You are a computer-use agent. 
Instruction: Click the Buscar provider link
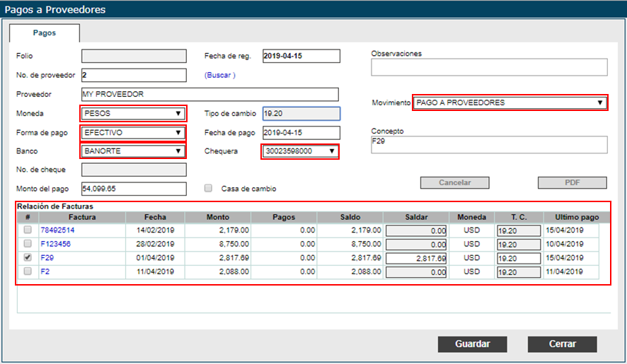point(220,75)
